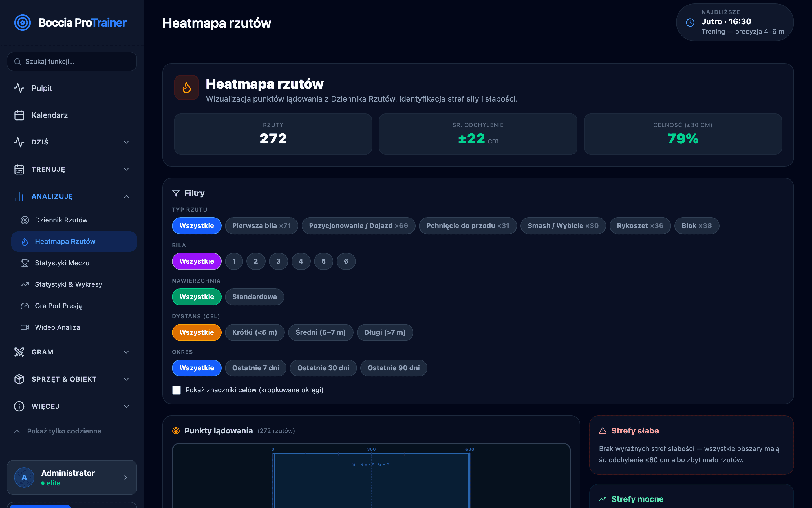This screenshot has width=812, height=508.
Task: Click the DZIŚ pulse icon
Action: tap(19, 142)
